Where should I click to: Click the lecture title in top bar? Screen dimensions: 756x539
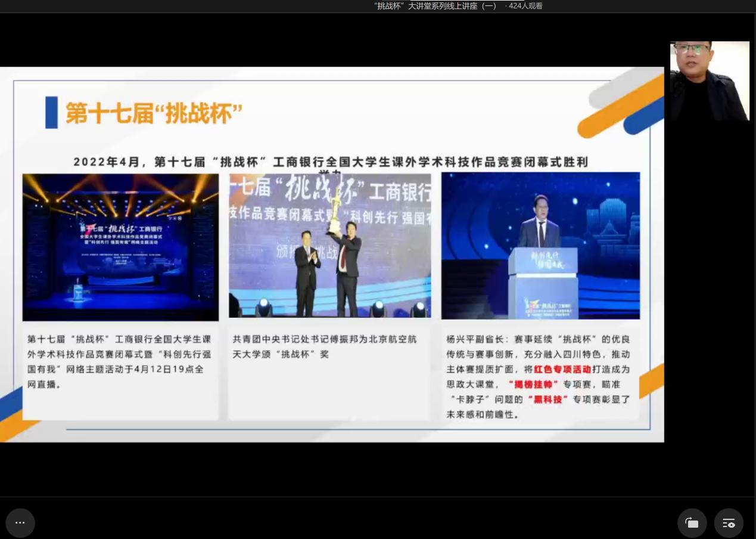(435, 6)
